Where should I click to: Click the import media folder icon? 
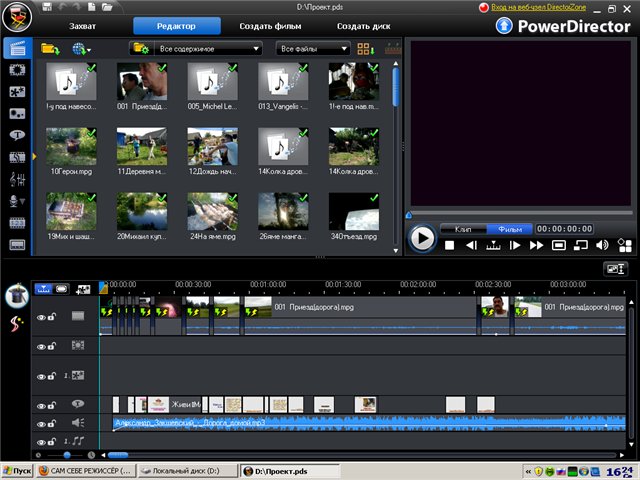coord(50,47)
